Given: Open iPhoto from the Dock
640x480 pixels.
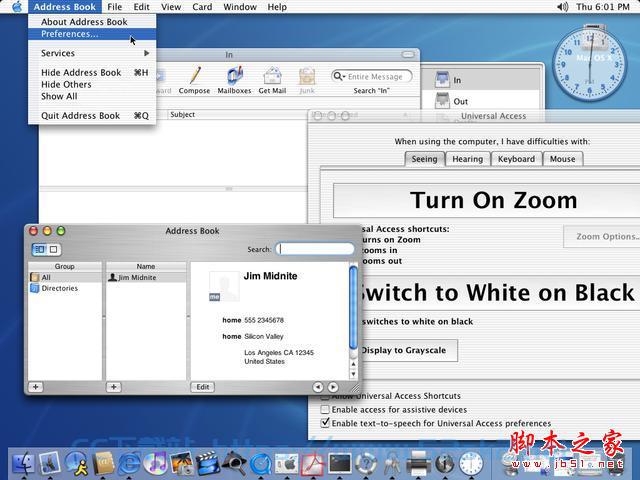Looking at the screenshot, I should 182,464.
